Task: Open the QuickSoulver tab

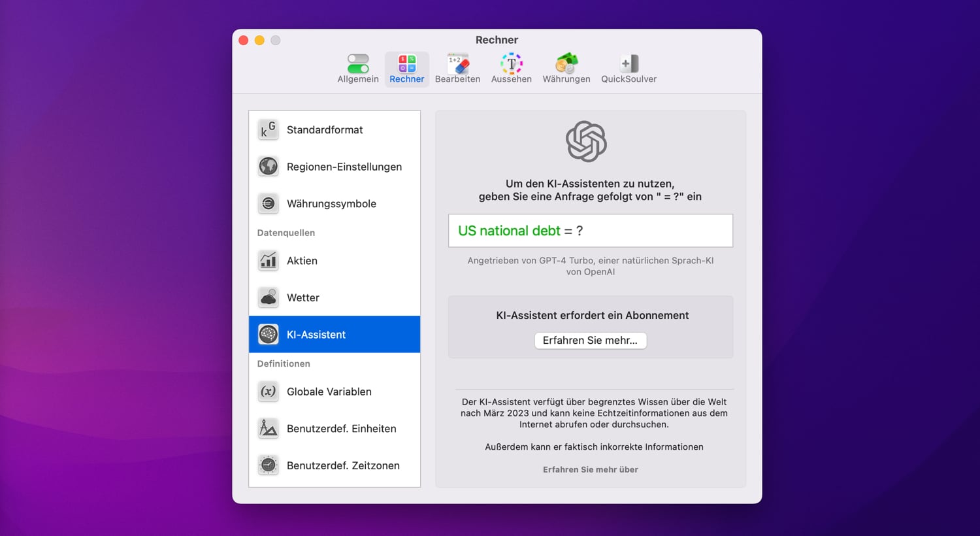Action: point(629,69)
